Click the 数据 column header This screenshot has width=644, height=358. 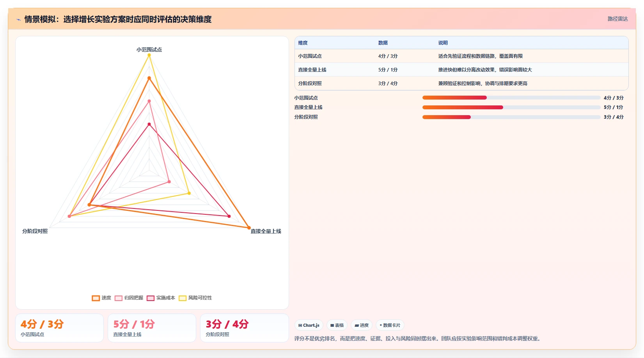[383, 43]
